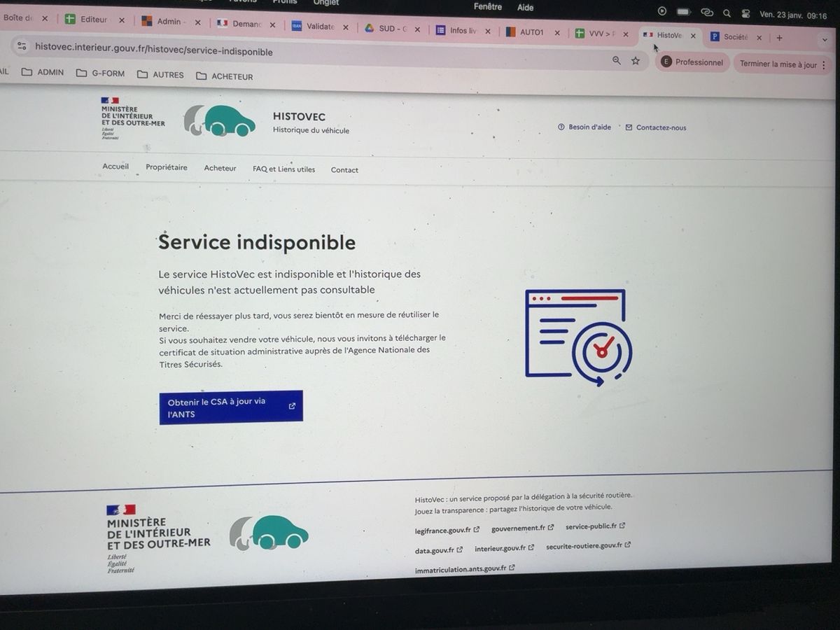Click the Ministère de l'Intérieur header logo
Image resolution: width=840 pixels, height=630 pixels.
(133, 118)
